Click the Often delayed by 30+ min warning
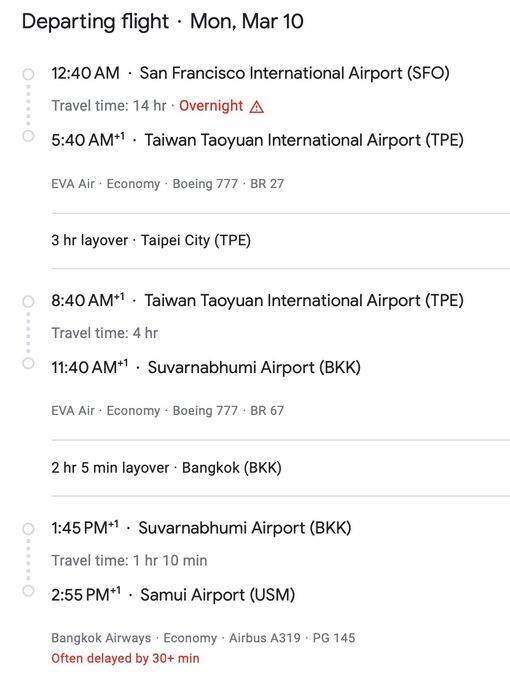 point(125,658)
